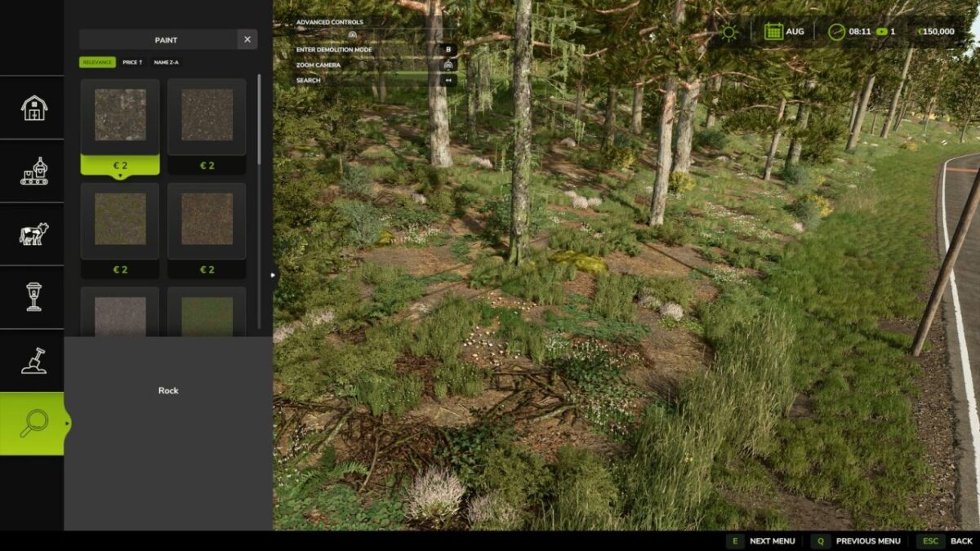
Task: Open the animals category using the cow icon
Action: click(x=33, y=235)
